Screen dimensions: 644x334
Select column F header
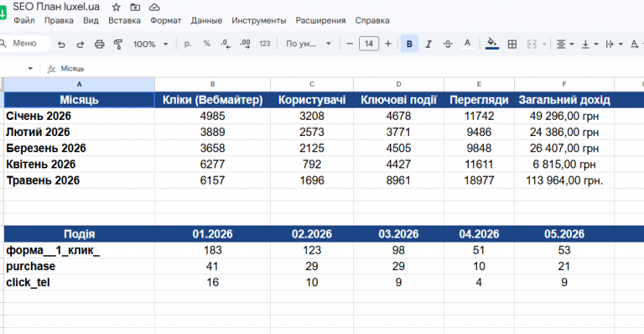564,84
